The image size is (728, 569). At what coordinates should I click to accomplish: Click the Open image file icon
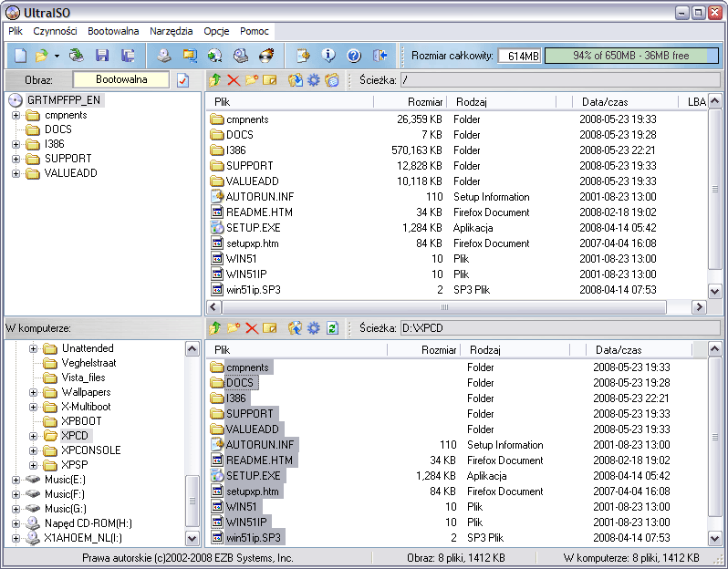pyautogui.click(x=42, y=56)
